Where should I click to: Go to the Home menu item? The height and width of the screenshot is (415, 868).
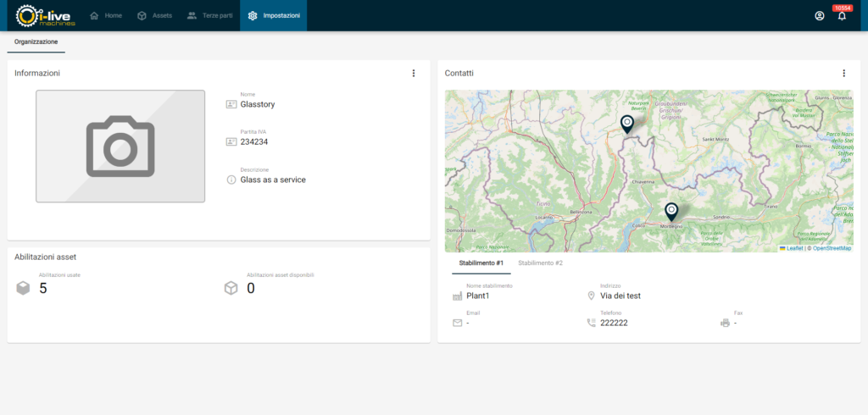tap(106, 15)
